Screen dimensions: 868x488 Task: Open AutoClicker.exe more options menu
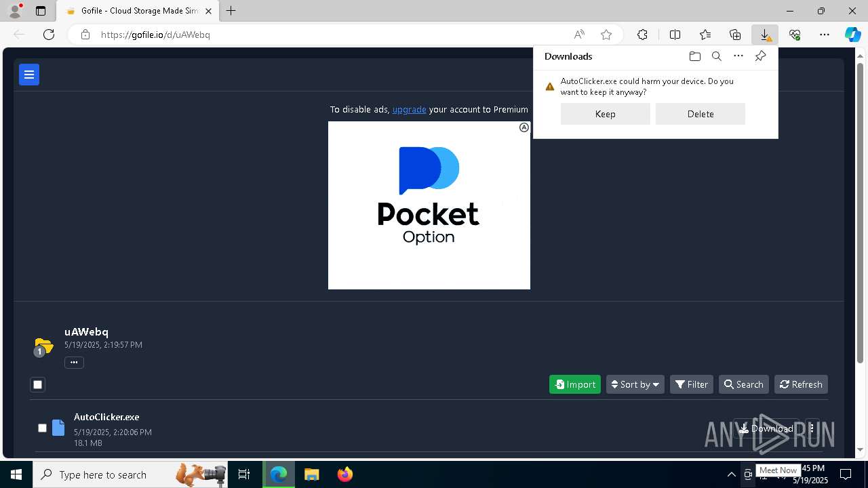coord(812,428)
